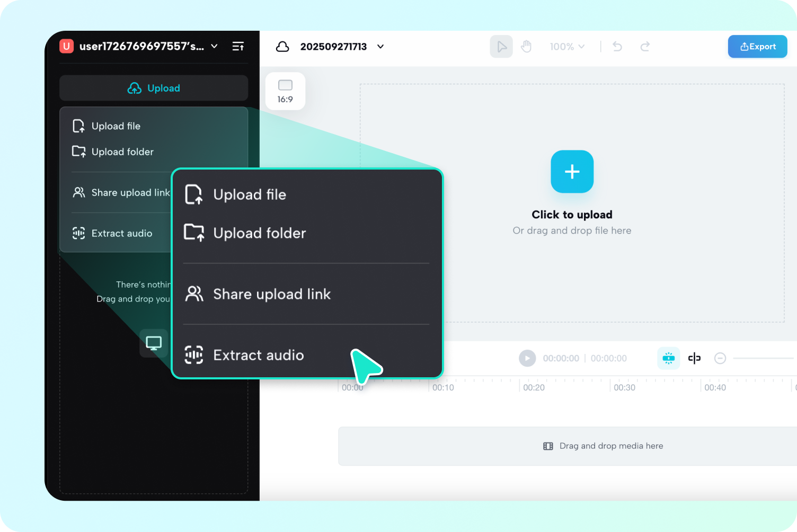Image resolution: width=797 pixels, height=532 pixels.
Task: Open the 16:9 aspect ratio selector
Action: (285, 91)
